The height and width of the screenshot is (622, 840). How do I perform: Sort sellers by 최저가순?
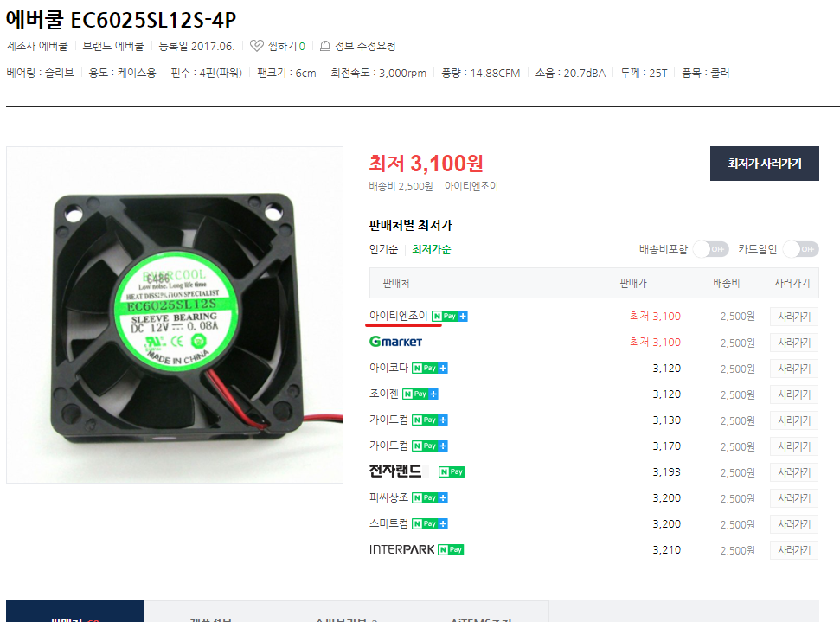click(432, 250)
